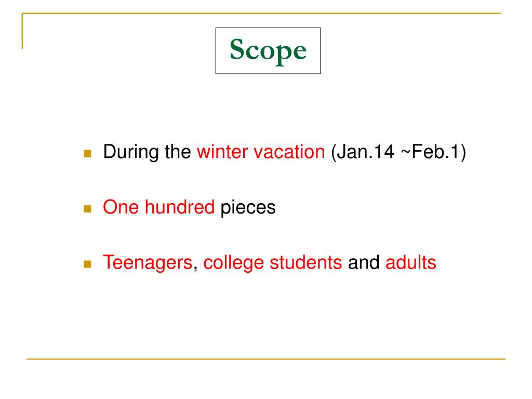Screen dimensions: 532x399
Task: Select the third square bullet marker
Action: pos(87,264)
